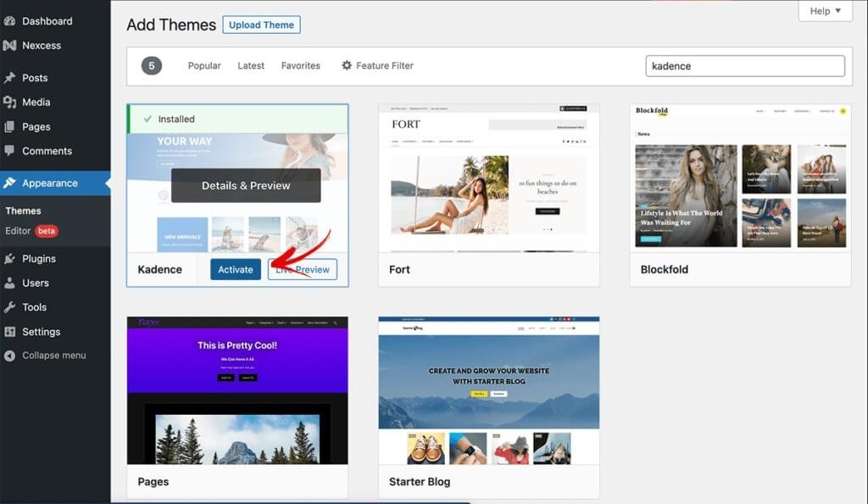Click the Feature Filter gear icon

point(347,65)
